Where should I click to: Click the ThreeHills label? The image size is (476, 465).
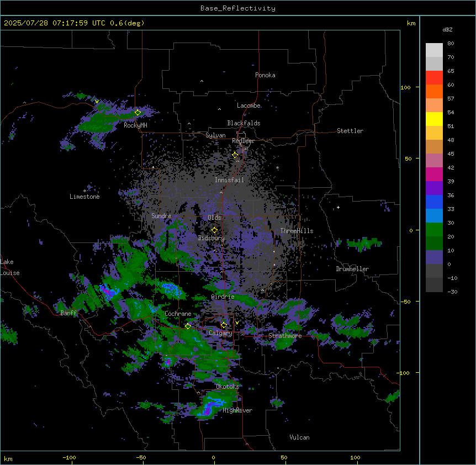297,231
